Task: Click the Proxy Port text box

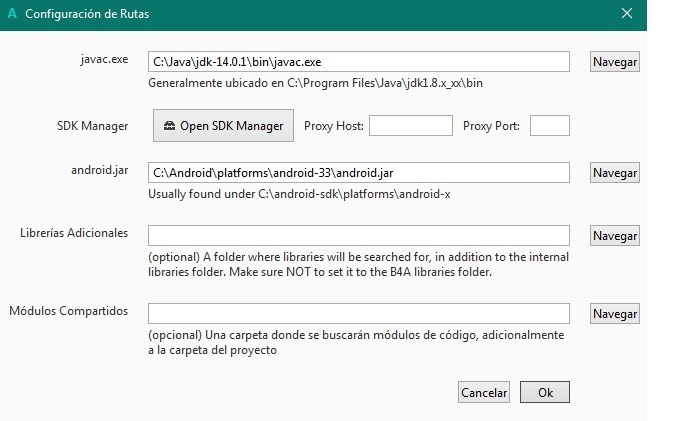Action: pyautogui.click(x=549, y=126)
